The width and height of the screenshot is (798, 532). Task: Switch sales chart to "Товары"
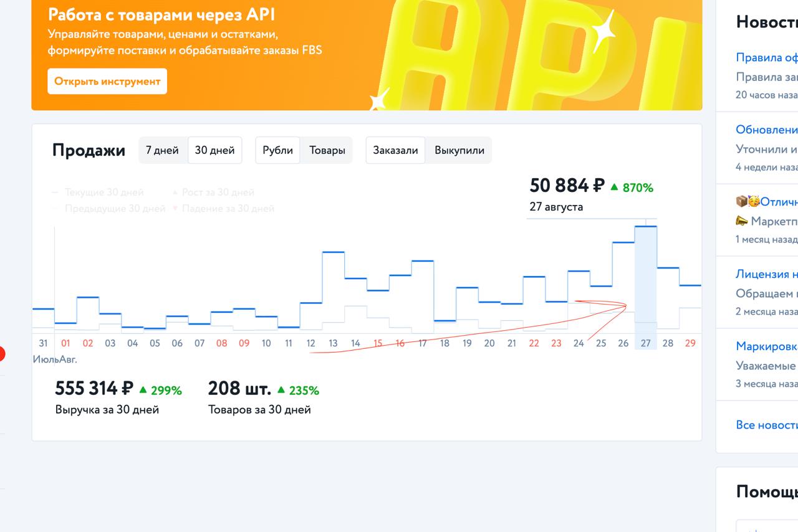coord(327,150)
